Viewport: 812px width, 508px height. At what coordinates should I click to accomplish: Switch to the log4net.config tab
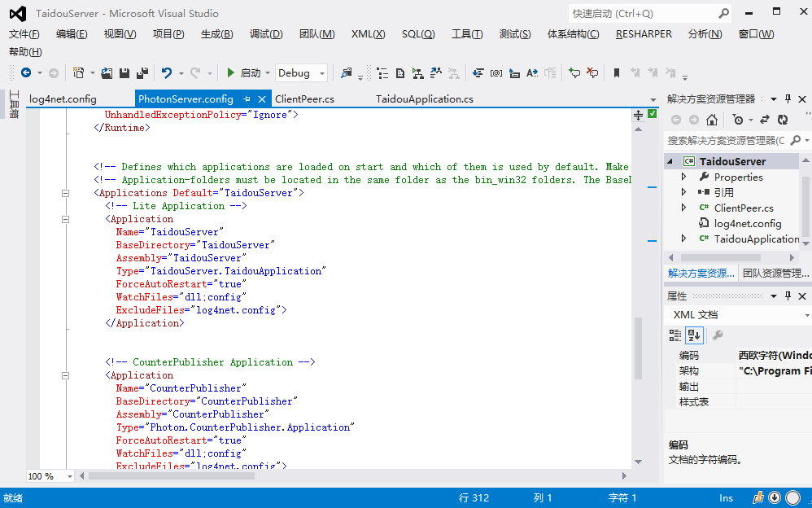[63, 99]
